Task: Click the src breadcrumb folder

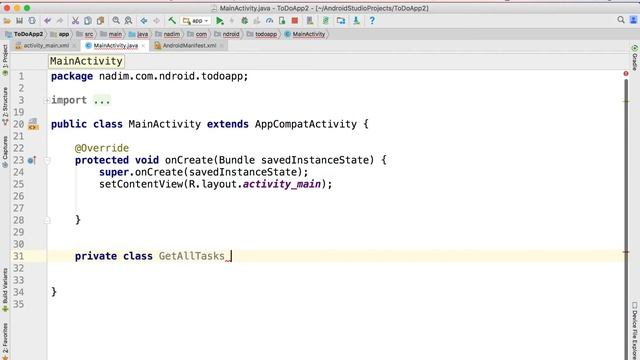Action: click(x=85, y=34)
